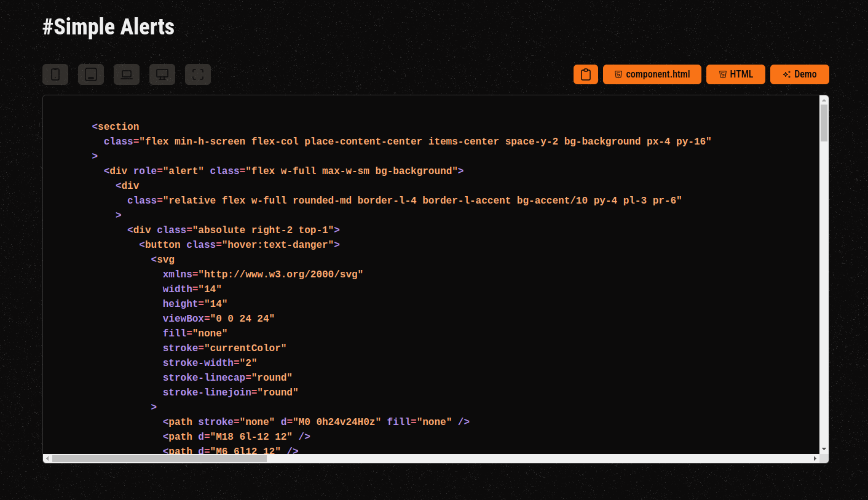Click the horizontal scrollbar thumb
Screen dimensions: 868x500
pos(151,458)
